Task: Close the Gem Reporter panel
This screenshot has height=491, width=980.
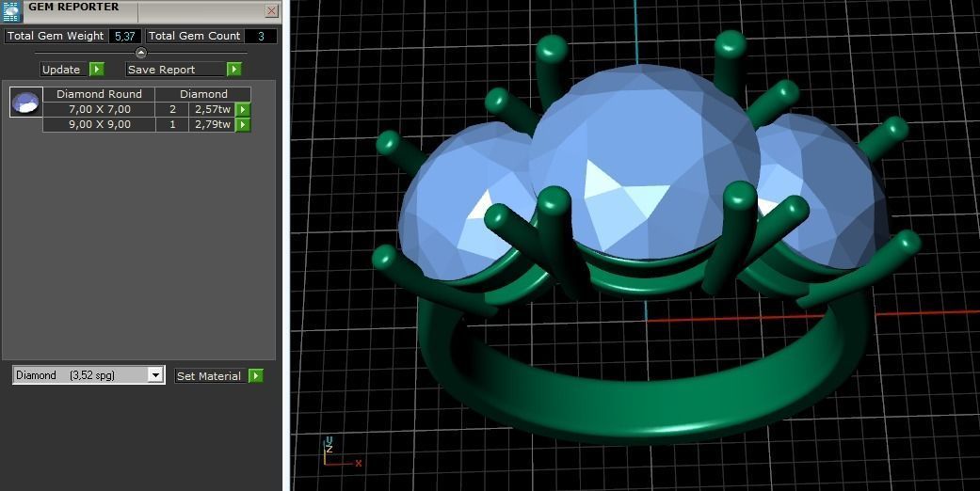Action: [x=271, y=10]
